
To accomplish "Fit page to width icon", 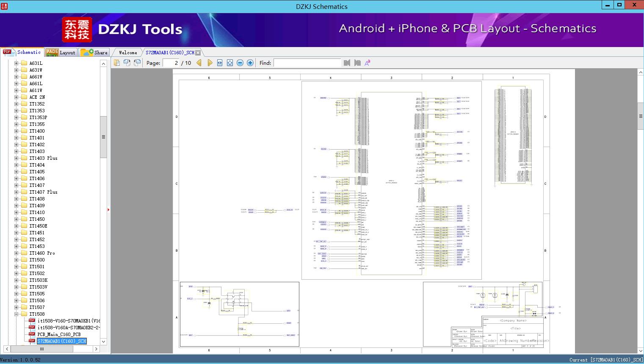I will pos(220,63).
